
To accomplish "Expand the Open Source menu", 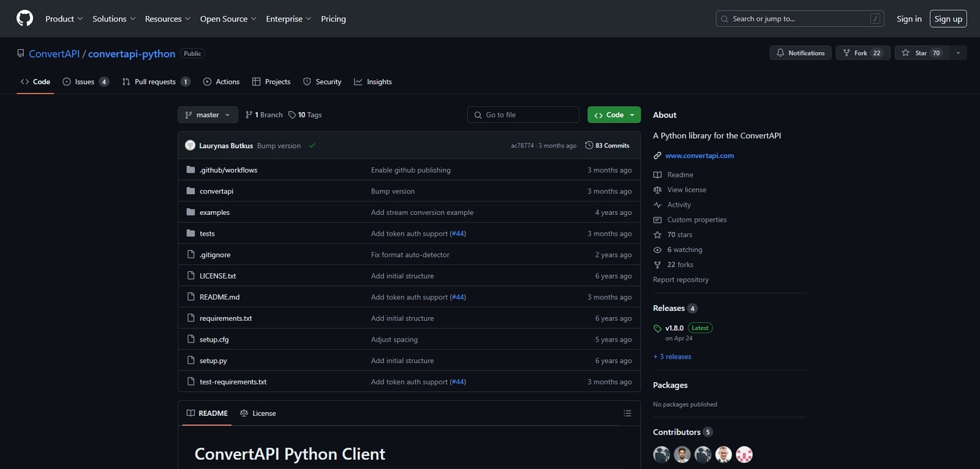I will pos(228,19).
